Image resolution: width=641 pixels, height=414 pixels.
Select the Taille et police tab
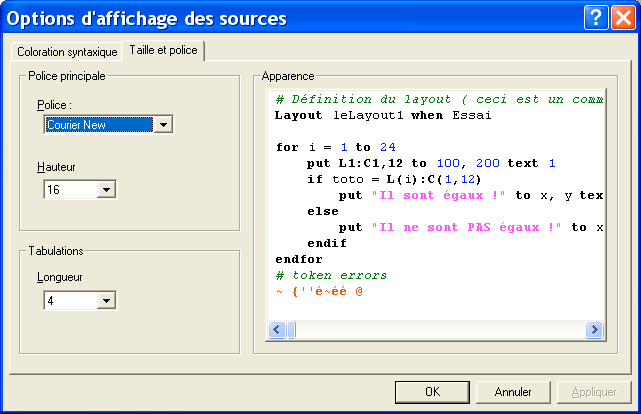[x=164, y=51]
